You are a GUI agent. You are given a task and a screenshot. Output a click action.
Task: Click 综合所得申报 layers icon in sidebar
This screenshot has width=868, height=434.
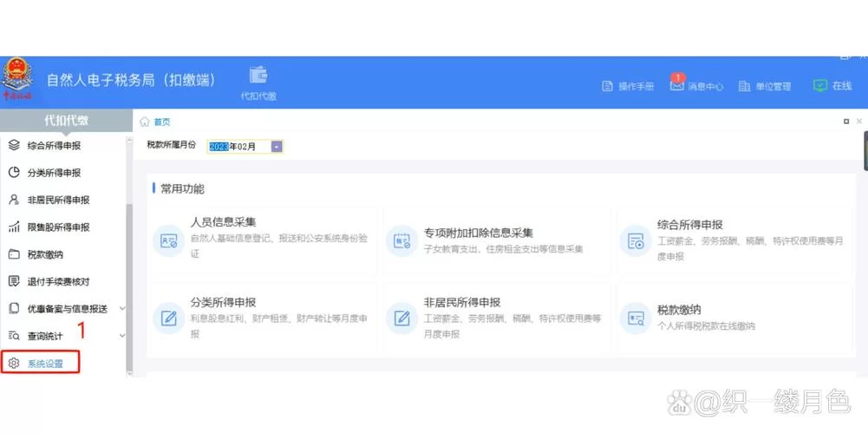[15, 146]
